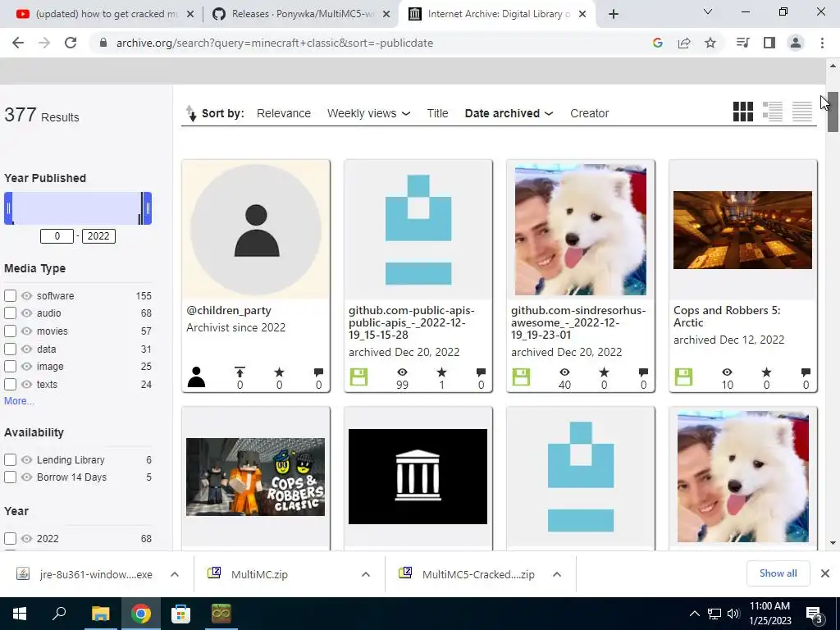Bookmark this page with the star icon
The image size is (840, 630).
pos(710,43)
